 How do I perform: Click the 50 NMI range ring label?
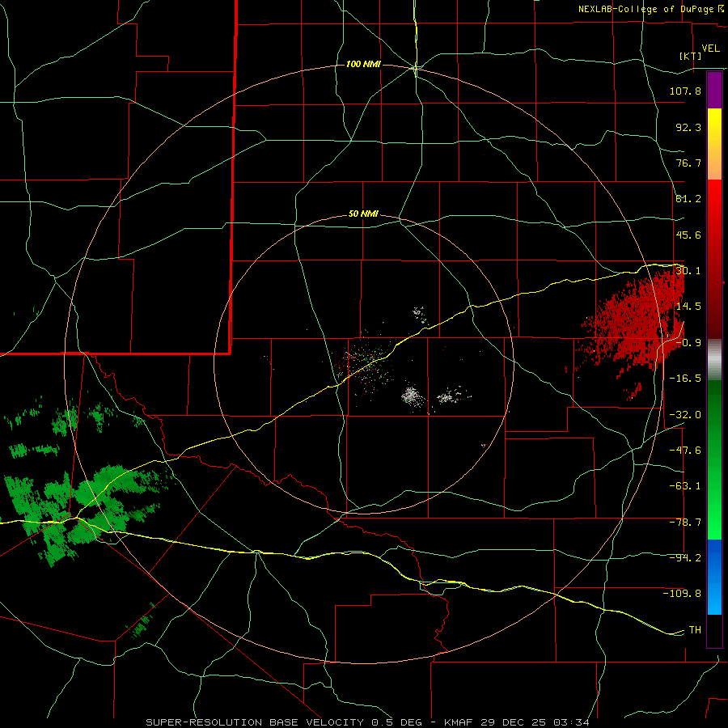(x=363, y=214)
